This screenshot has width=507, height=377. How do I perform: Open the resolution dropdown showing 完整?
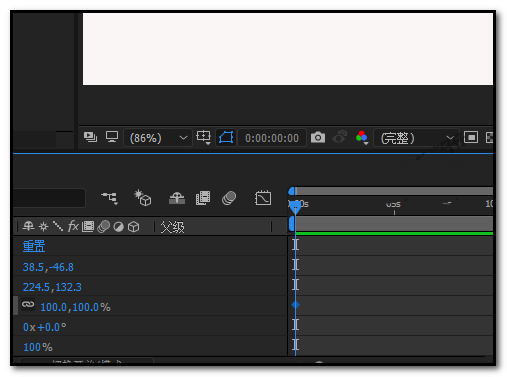click(416, 138)
